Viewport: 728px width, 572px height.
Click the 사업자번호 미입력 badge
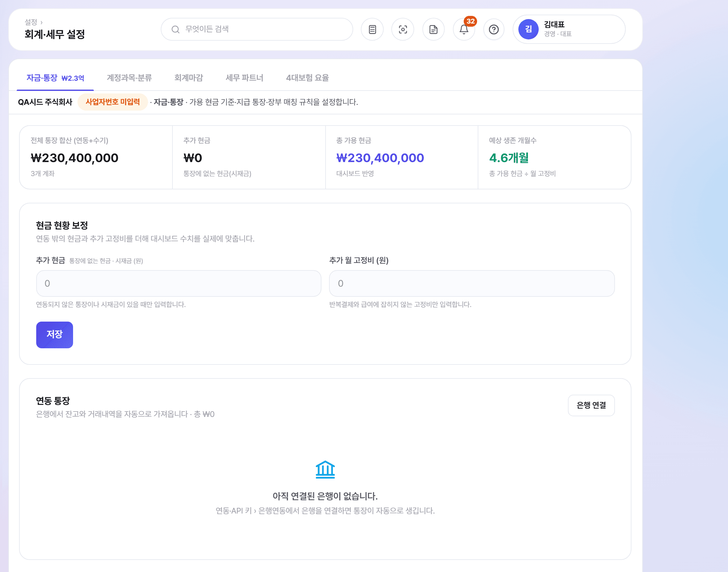(x=112, y=102)
